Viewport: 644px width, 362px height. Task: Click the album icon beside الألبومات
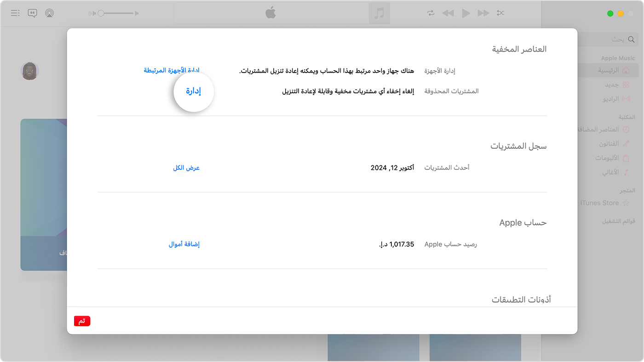coord(626,158)
